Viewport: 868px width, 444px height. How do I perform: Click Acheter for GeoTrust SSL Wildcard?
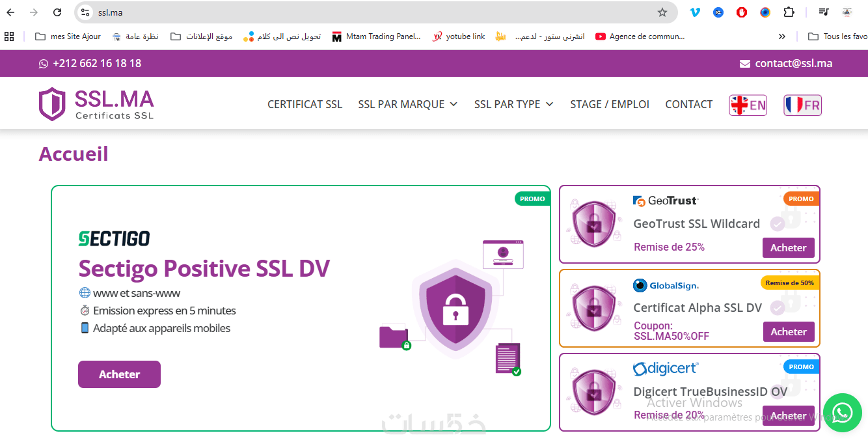coord(788,247)
